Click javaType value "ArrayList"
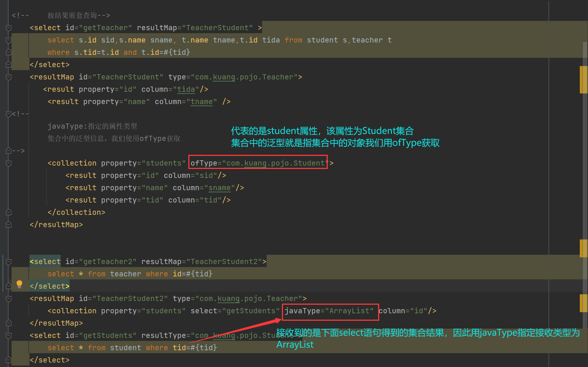The height and width of the screenshot is (367, 588). coord(349,311)
